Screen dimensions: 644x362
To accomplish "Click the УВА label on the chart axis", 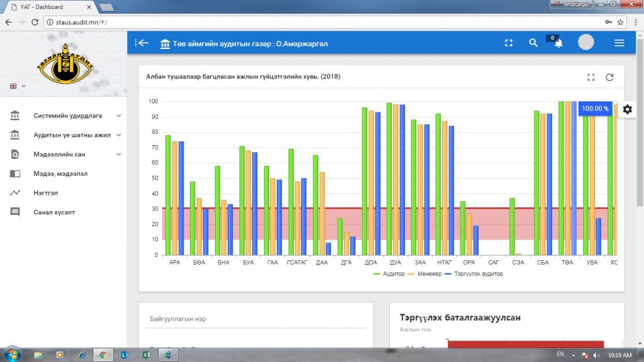I will (x=592, y=263).
